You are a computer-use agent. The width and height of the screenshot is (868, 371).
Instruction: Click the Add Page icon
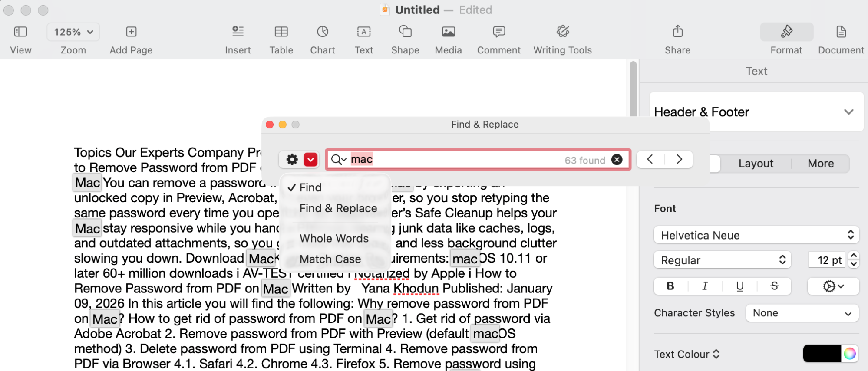coord(131,32)
